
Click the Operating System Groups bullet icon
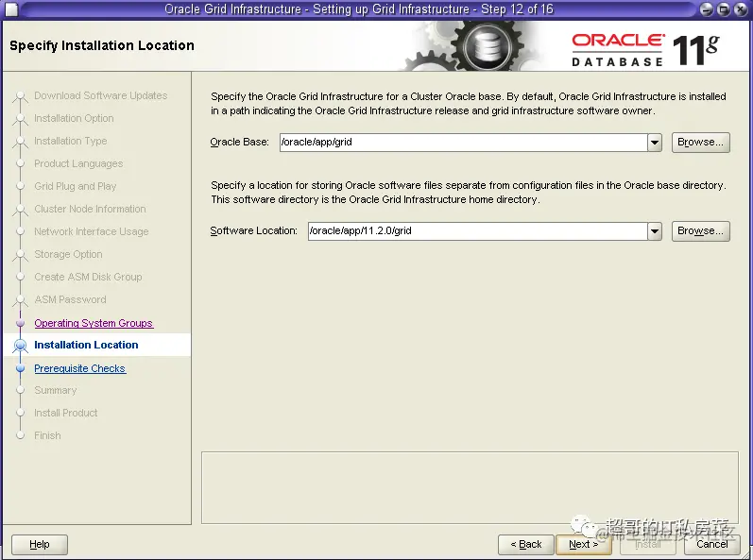[20, 323]
